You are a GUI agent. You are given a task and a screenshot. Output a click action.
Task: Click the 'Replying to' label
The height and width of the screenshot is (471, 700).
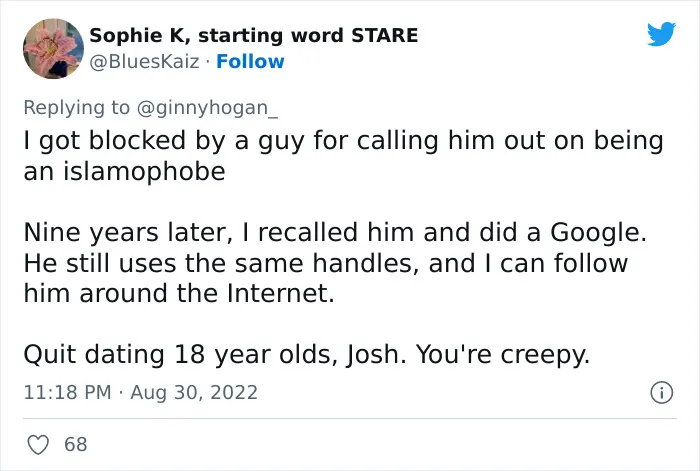77,108
